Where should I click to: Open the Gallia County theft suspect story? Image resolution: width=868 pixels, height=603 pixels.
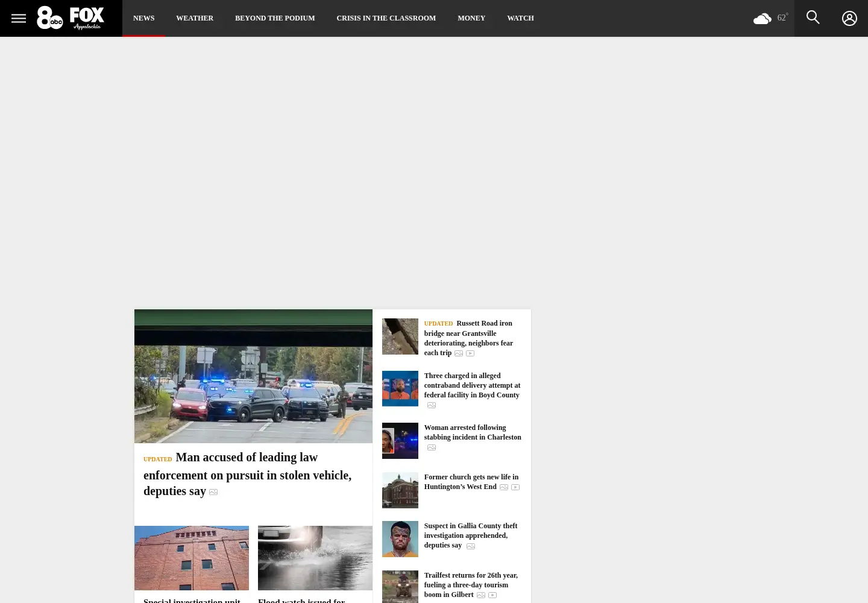coord(471,535)
